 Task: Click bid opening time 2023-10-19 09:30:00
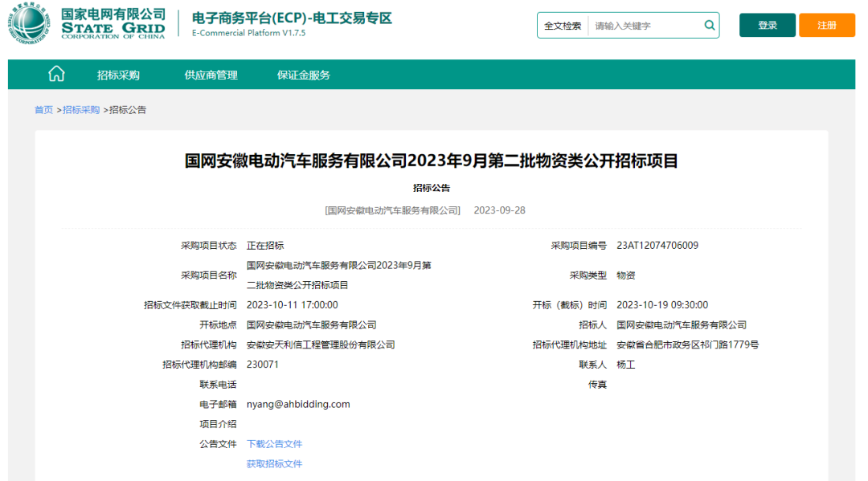(662, 305)
